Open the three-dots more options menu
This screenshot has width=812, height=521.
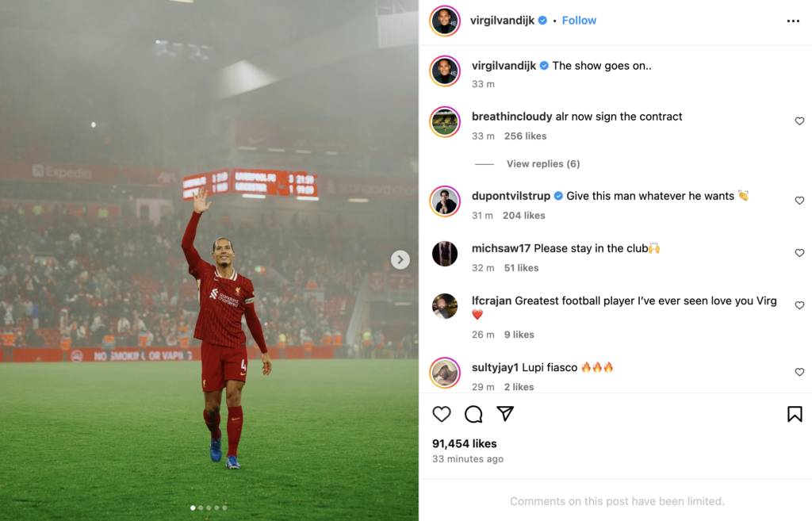[793, 21]
